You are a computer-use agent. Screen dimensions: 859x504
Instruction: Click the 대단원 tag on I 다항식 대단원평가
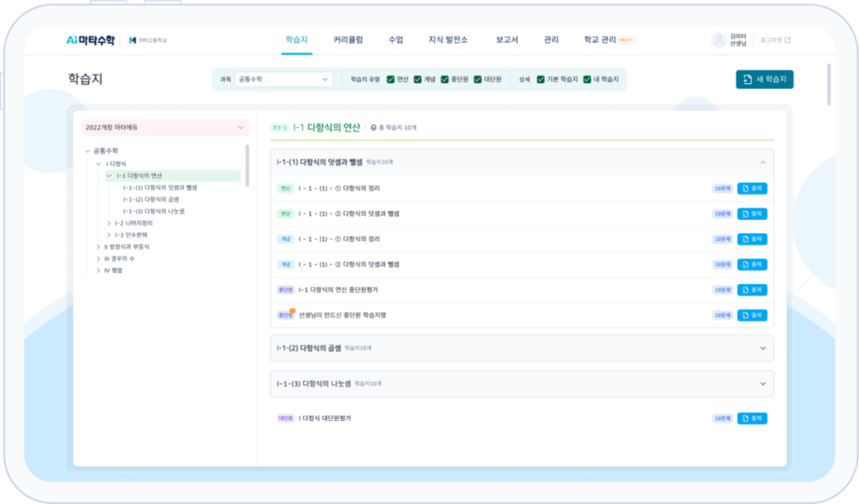[285, 418]
